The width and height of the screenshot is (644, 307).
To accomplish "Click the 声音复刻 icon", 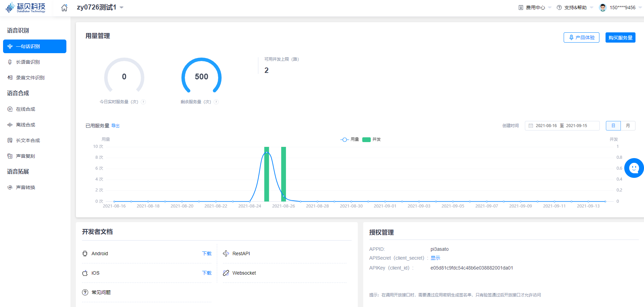I will (10, 156).
